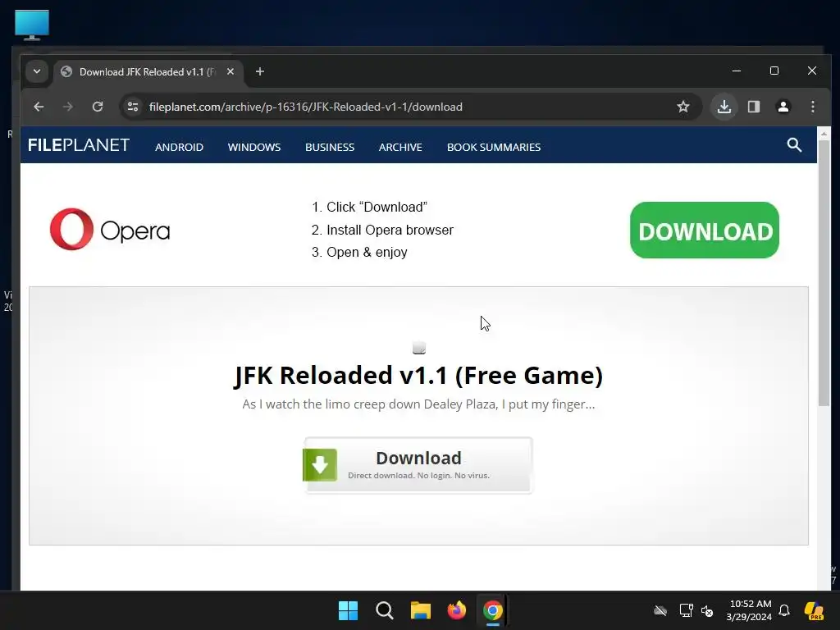Click the JFK Reloaded v1.1 title
840x630 pixels.
(418, 375)
